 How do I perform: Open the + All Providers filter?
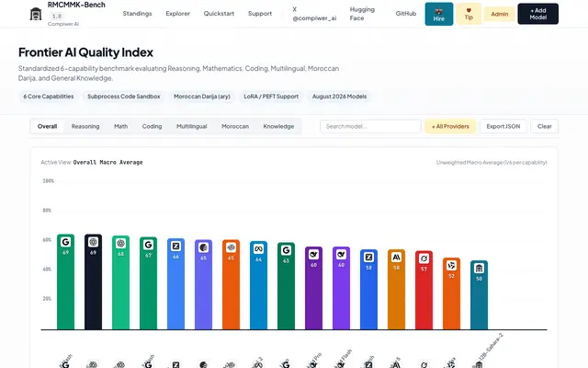(450, 127)
